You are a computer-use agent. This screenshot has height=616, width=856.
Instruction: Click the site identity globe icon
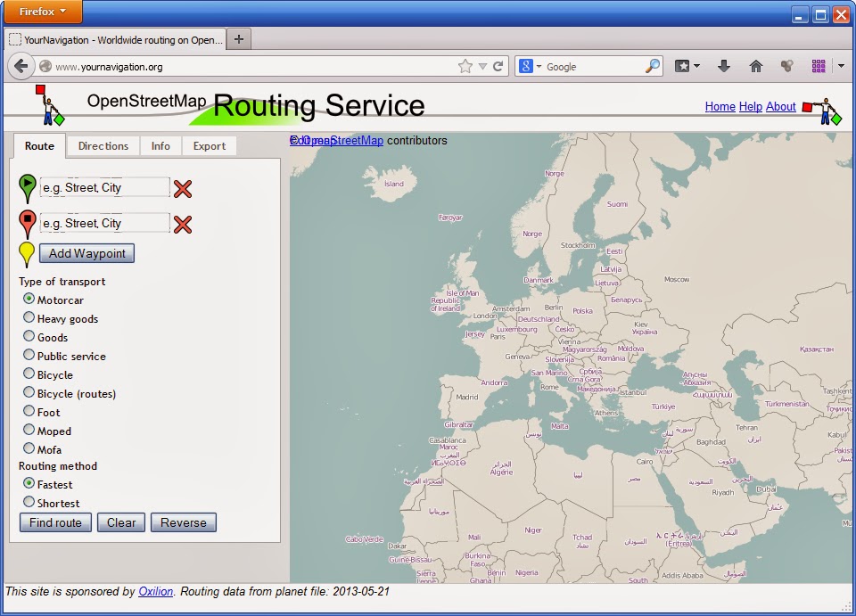click(x=45, y=67)
